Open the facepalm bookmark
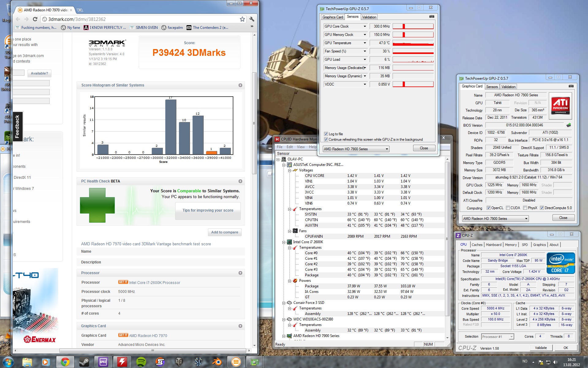This screenshot has width=588, height=368. pos(172,28)
